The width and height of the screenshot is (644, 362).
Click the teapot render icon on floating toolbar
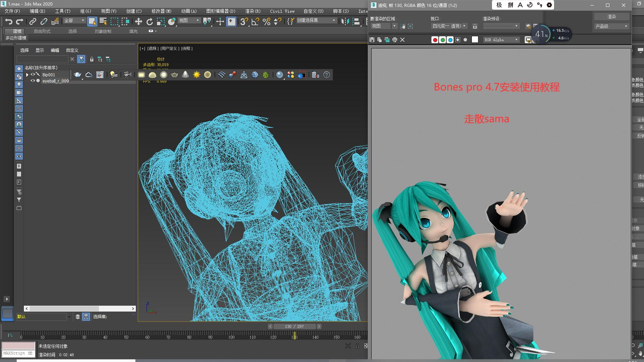tap(78, 75)
